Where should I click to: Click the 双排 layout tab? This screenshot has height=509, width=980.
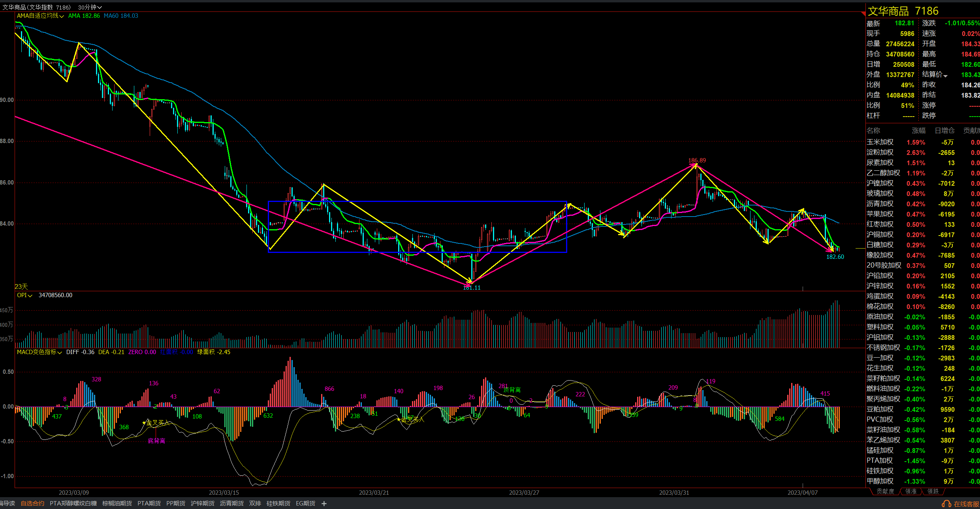tap(255, 503)
